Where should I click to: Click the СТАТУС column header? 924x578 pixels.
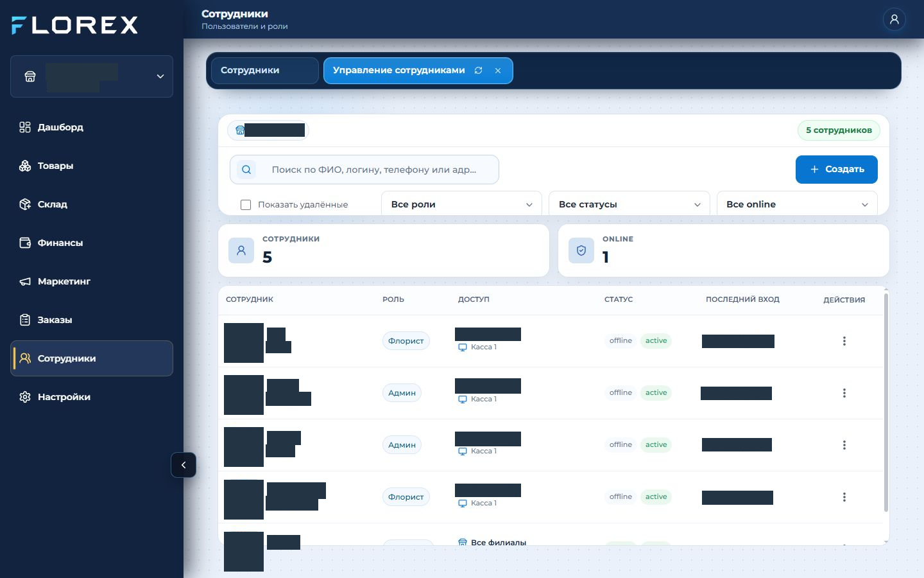[x=619, y=299]
